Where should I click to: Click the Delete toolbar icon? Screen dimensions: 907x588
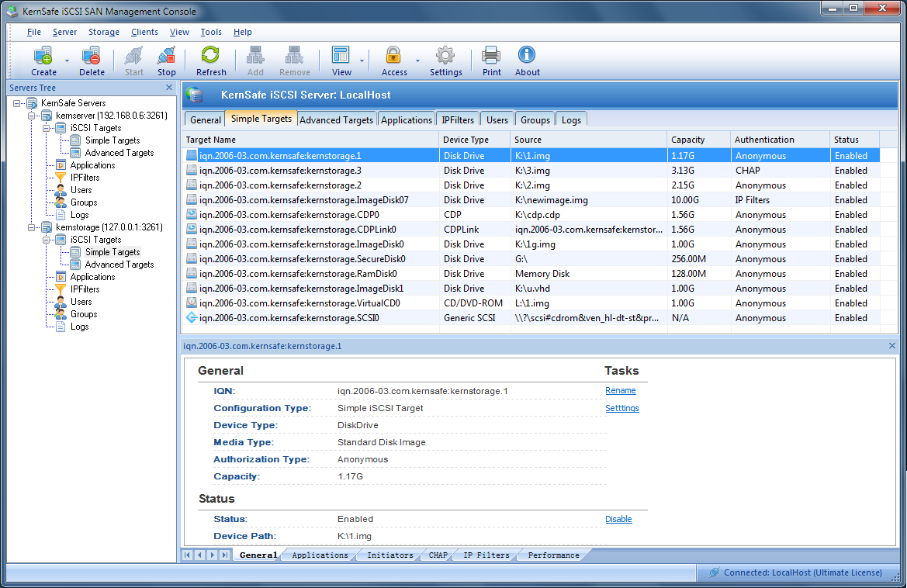click(x=92, y=56)
